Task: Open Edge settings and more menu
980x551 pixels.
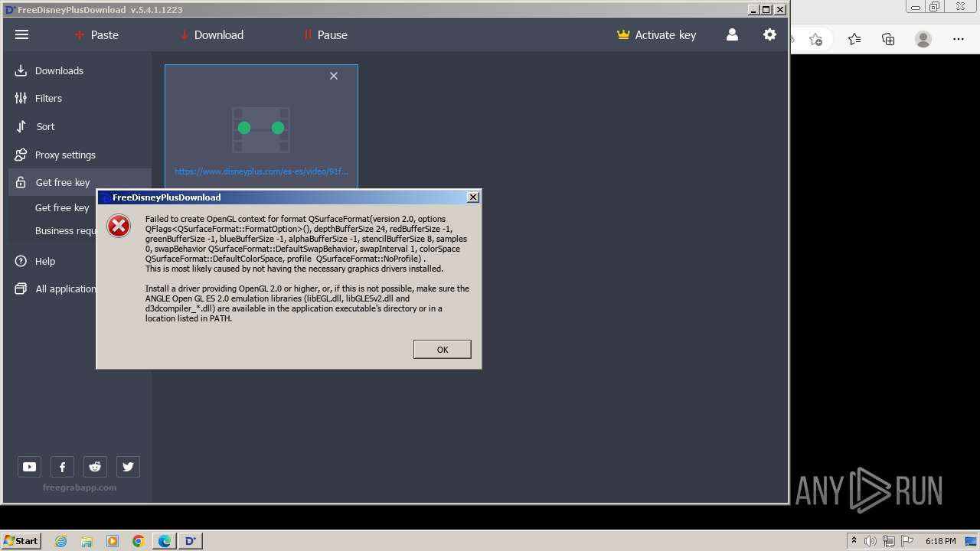Action: 959,39
